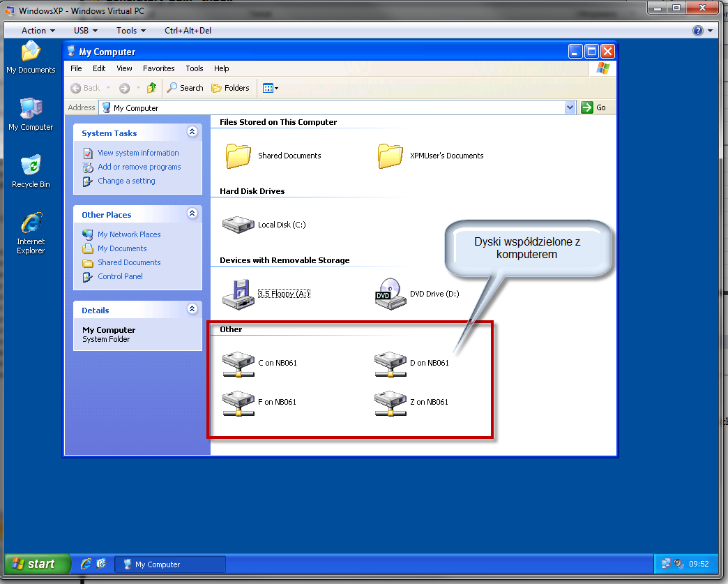Viewport: 728px width, 584px height.
Task: Click the Virtual PC help icon
Action: [x=698, y=31]
